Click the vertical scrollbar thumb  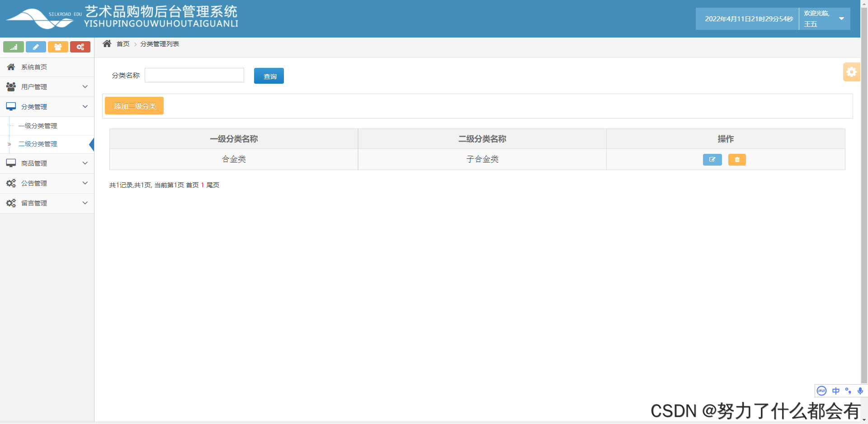pos(864,195)
